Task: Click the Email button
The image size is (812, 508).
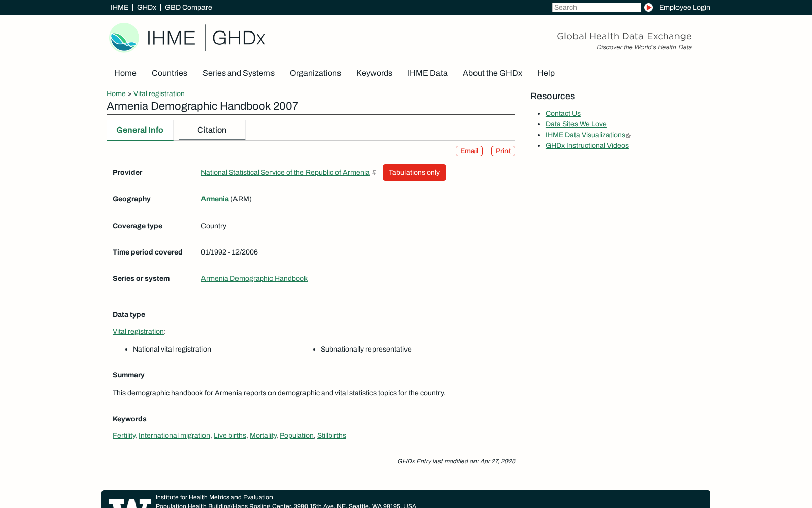Action: (x=469, y=151)
